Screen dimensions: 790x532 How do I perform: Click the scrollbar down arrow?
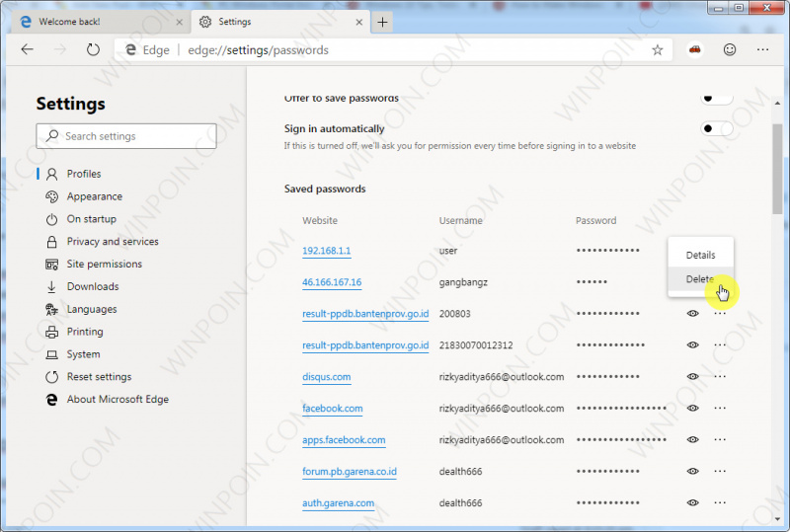(x=777, y=518)
